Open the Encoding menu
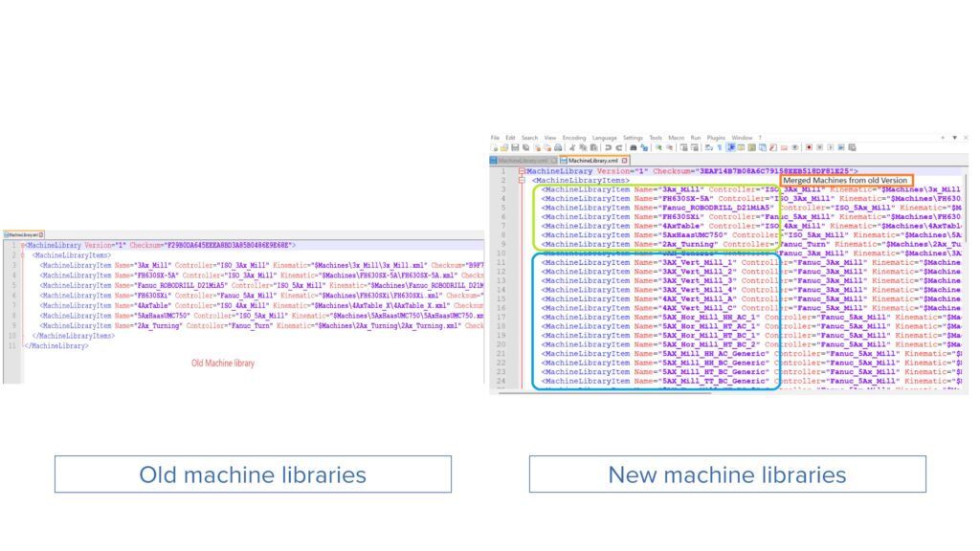This screenshot has height=551, width=980. (574, 138)
